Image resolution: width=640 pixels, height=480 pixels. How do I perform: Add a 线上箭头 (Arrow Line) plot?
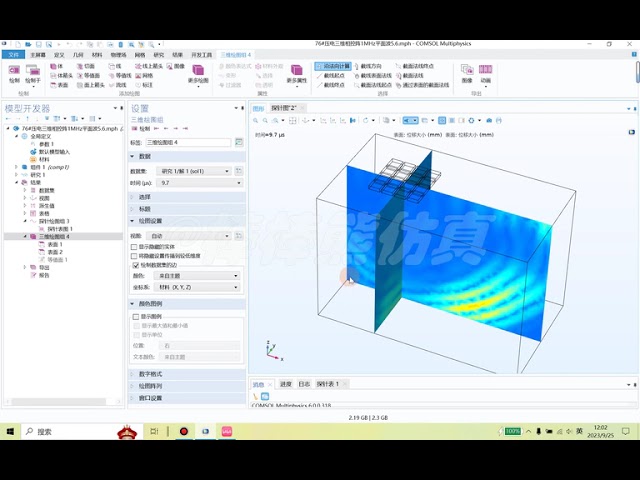(x=149, y=66)
